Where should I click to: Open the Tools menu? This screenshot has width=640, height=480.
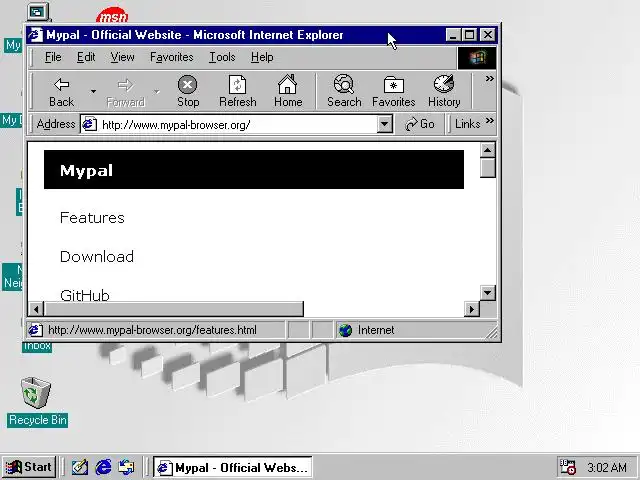coord(222,57)
